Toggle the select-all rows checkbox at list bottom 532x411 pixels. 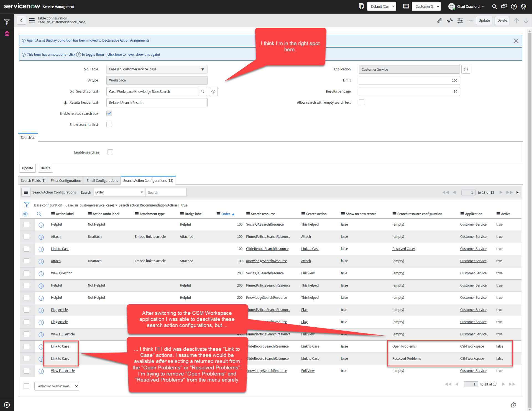tap(26, 386)
